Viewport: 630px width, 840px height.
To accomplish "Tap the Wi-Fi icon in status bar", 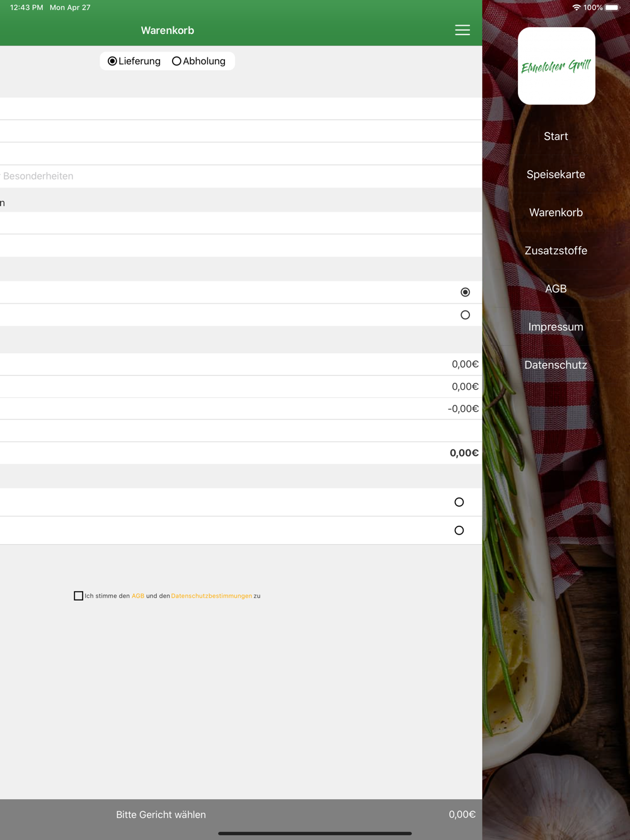I will 576,8.
